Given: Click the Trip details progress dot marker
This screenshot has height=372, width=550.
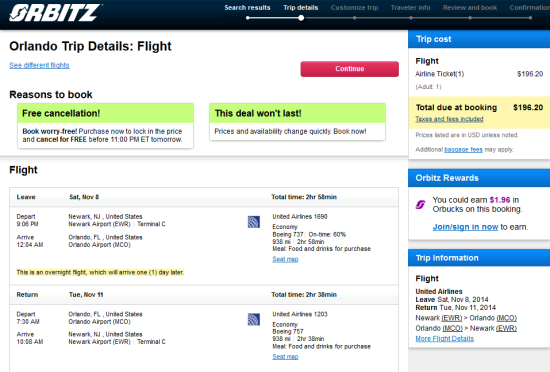Looking at the screenshot, I should (301, 18).
